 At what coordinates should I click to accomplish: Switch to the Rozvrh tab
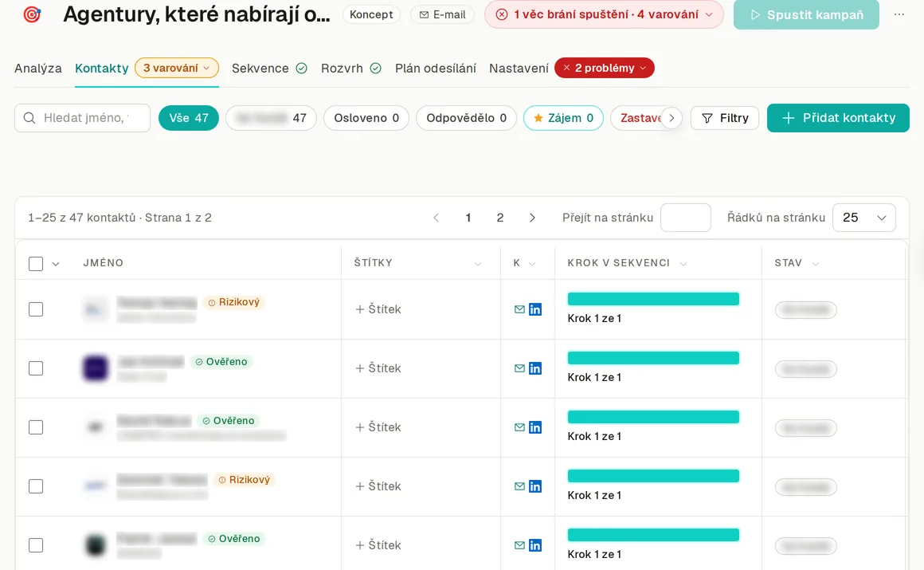[342, 69]
